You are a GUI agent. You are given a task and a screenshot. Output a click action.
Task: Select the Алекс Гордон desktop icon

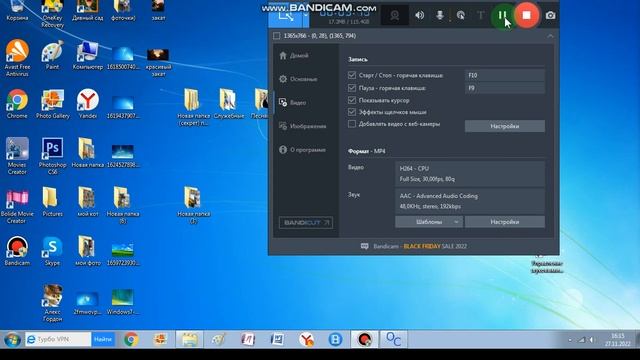pyautogui.click(x=53, y=303)
